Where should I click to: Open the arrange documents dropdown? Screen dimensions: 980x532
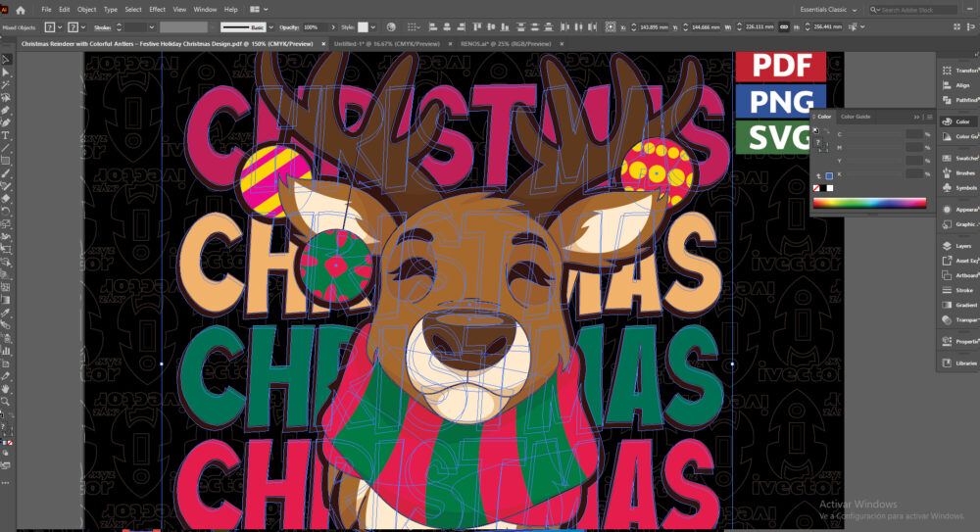pos(259,10)
